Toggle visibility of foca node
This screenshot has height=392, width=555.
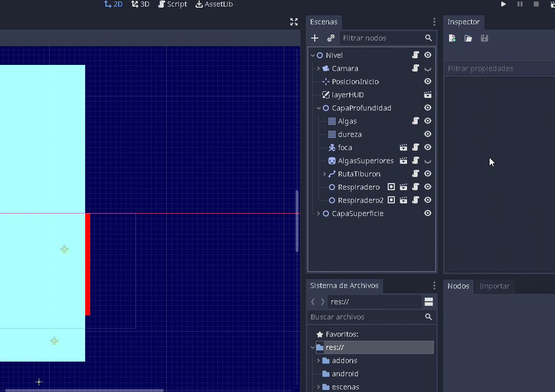pyautogui.click(x=428, y=147)
